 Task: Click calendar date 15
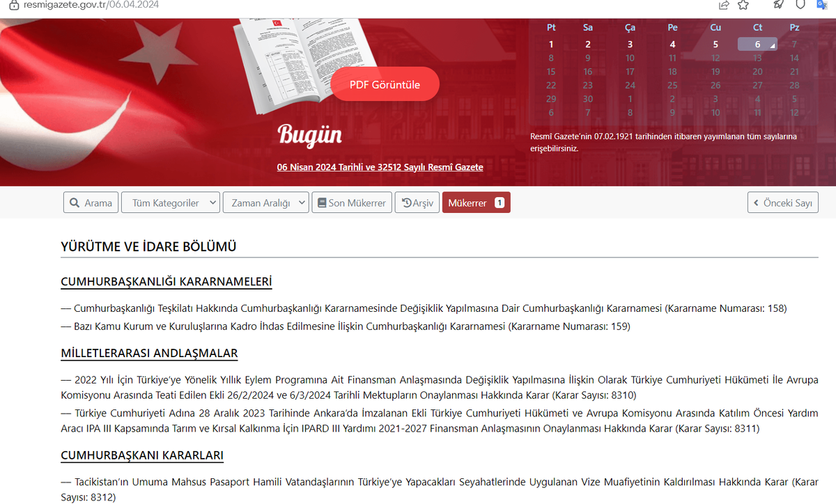(551, 72)
